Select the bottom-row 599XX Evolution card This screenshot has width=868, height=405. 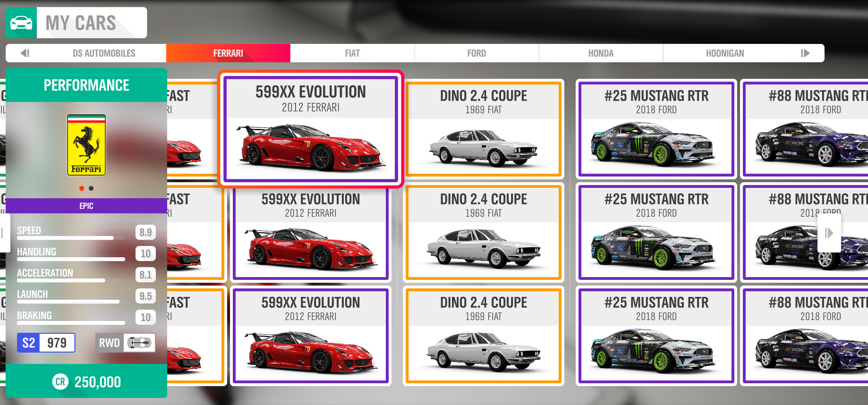click(x=311, y=336)
